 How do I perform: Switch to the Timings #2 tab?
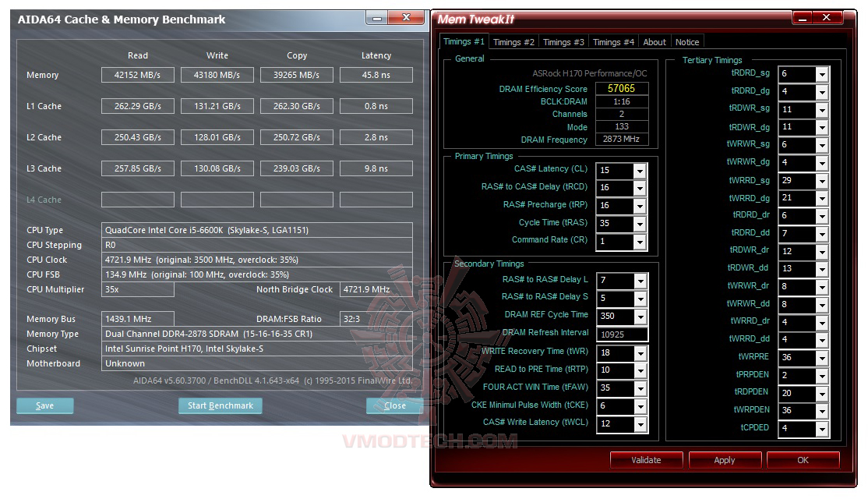[x=513, y=42]
